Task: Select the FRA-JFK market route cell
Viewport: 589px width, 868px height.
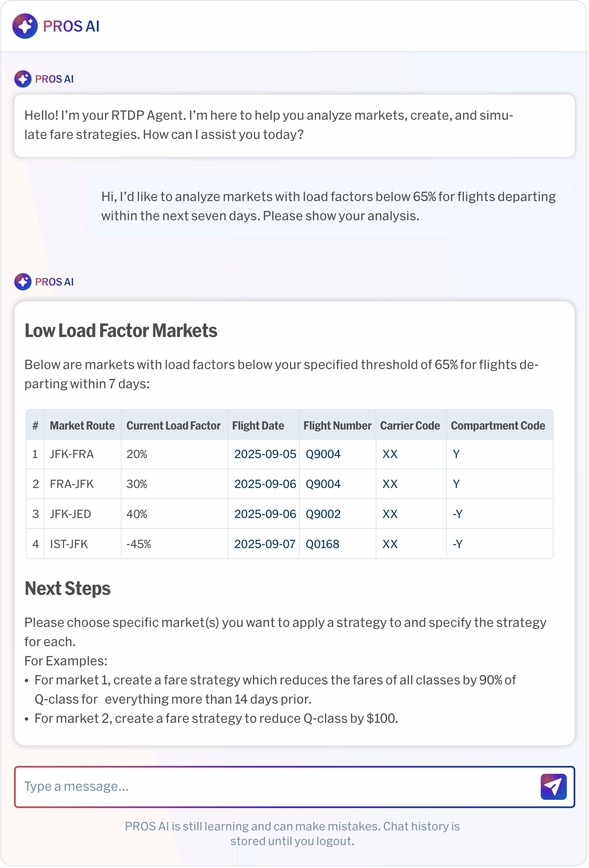Action: [x=72, y=484]
